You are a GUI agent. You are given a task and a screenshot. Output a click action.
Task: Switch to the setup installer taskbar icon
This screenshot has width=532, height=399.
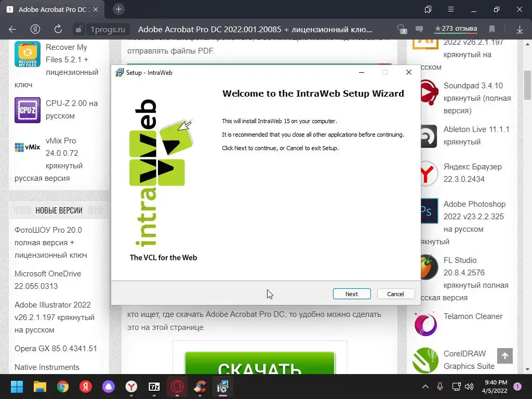223,387
